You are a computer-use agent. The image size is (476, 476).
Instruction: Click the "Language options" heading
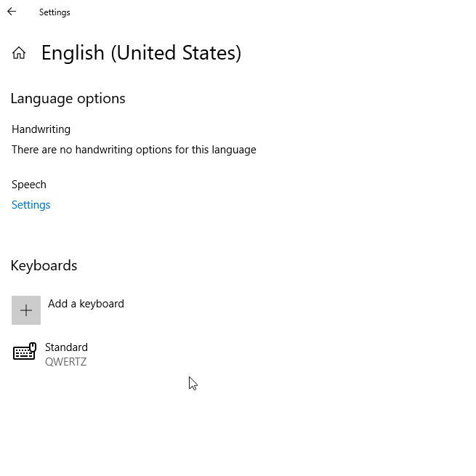click(68, 99)
